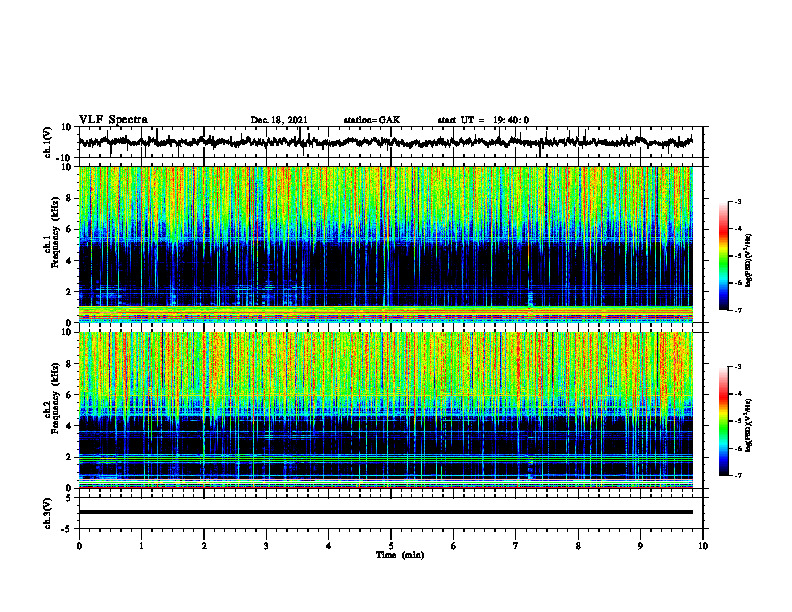Click time axis tick label "1"
Viewport: 792px width, 612px height.
141,546
